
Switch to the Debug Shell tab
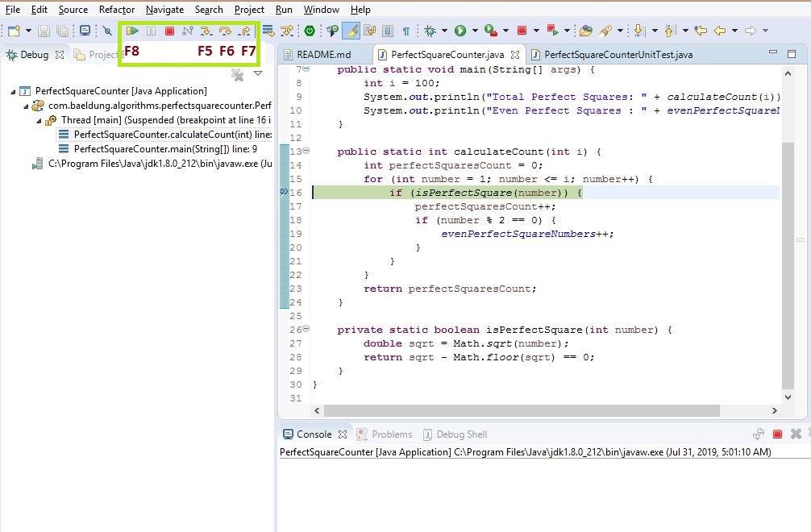pyautogui.click(x=455, y=434)
